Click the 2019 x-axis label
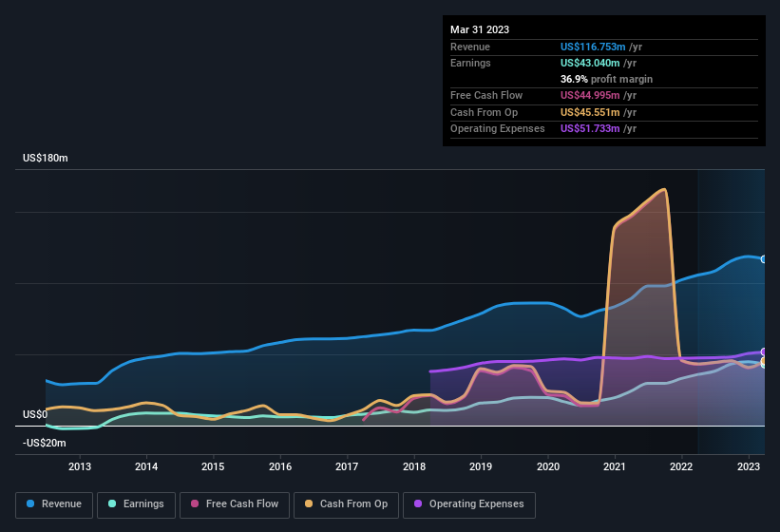Viewport: 780px width, 532px height. [481, 466]
